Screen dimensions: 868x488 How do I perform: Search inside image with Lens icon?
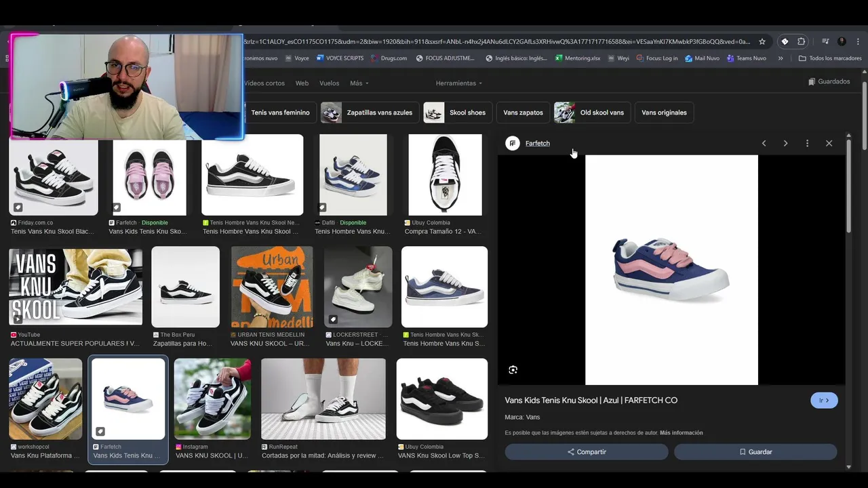point(513,370)
